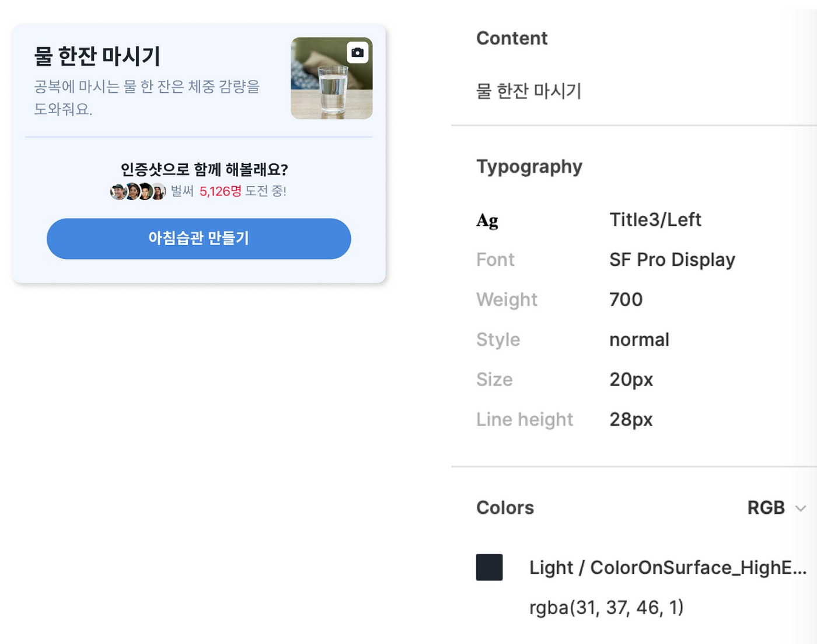
Task: Click the dark color swatch square
Action: point(489,567)
